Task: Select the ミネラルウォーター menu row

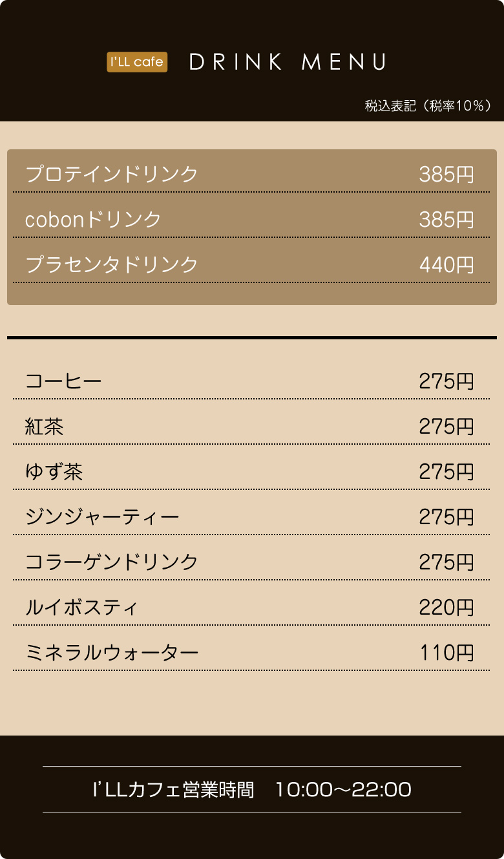Action: [x=251, y=652]
